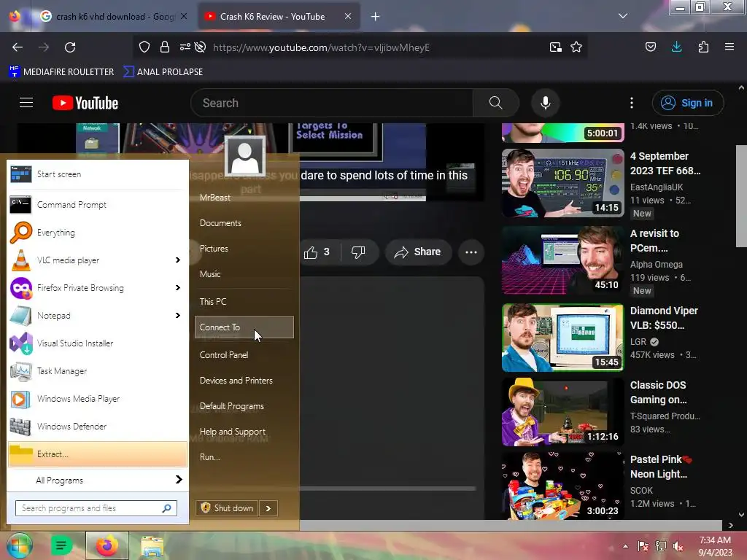Open YouTube guide hamburger menu
Image resolution: width=747 pixels, height=560 pixels.
(x=26, y=103)
